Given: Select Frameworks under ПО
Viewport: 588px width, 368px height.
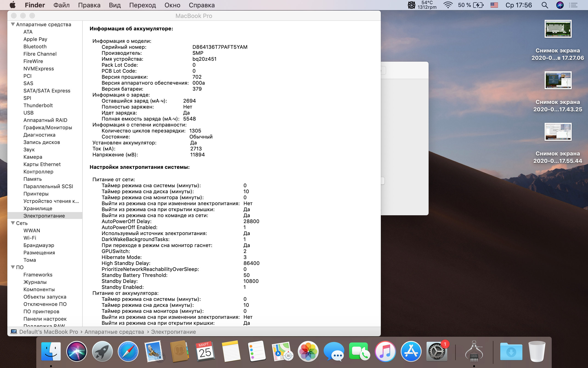Looking at the screenshot, I should 38,275.
